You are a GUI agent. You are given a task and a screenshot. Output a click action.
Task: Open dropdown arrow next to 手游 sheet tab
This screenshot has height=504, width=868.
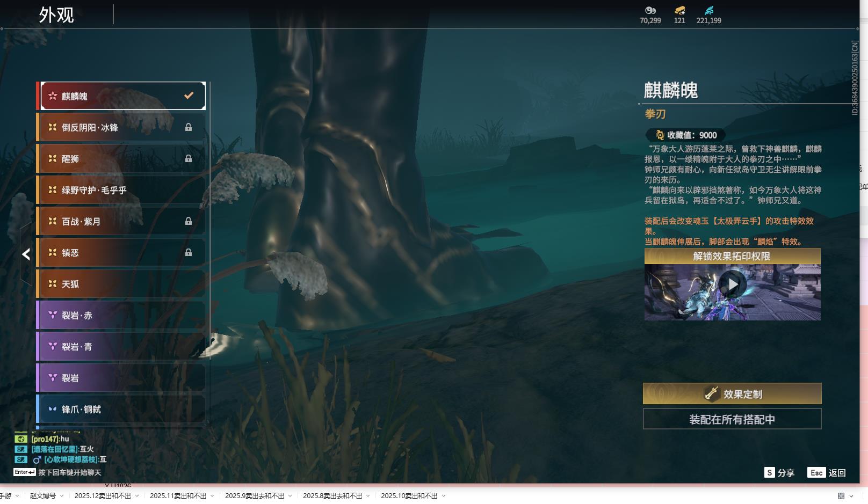click(17, 496)
